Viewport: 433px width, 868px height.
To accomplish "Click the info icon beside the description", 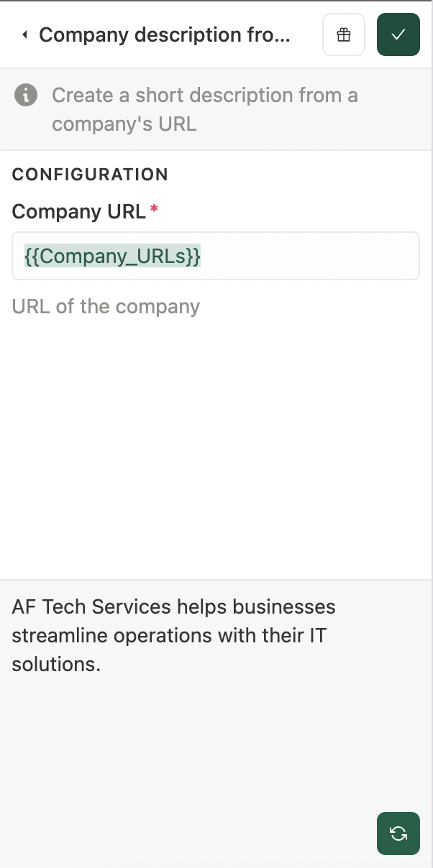I will coord(26,96).
